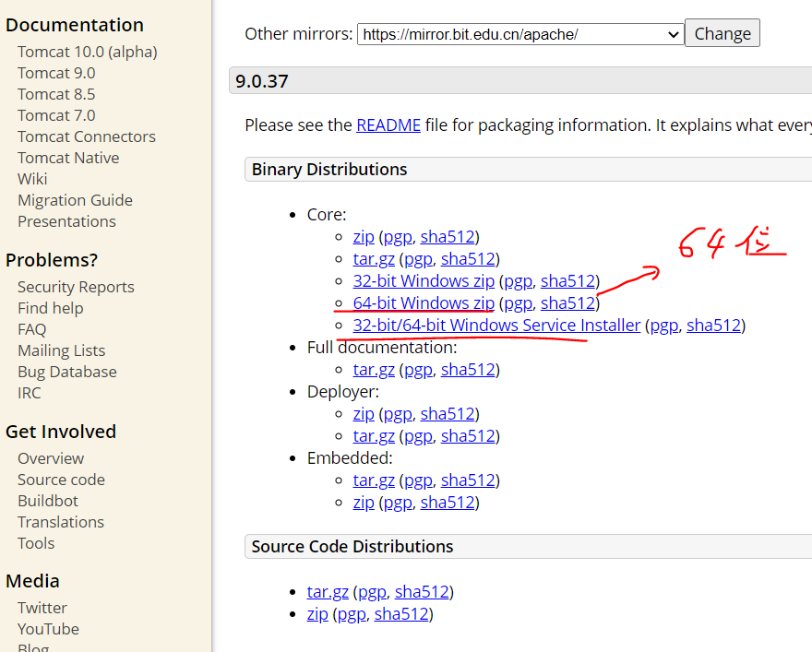This screenshot has height=652, width=812.
Task: Open sha512 for Core zip
Action: click(448, 237)
